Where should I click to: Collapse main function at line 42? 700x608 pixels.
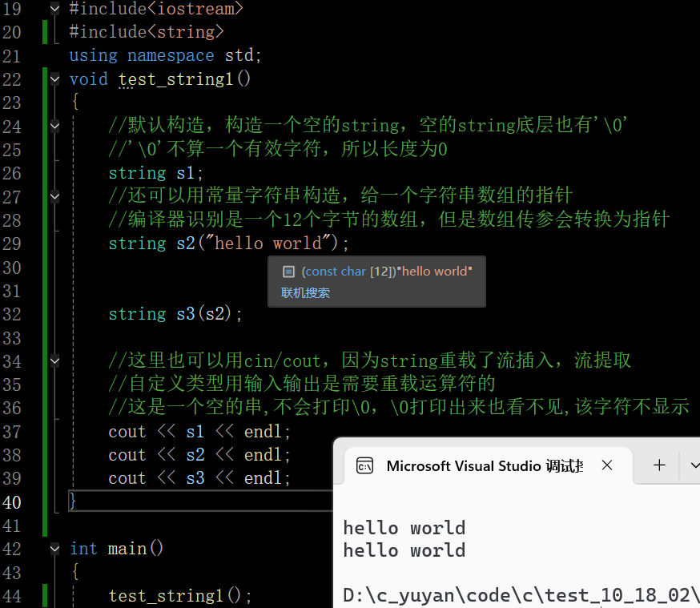[54, 549]
